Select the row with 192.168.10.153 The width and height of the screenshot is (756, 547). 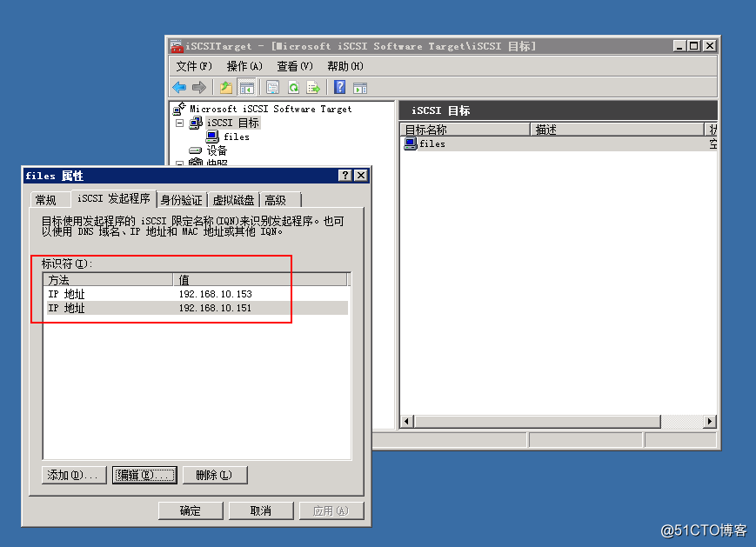(x=197, y=294)
